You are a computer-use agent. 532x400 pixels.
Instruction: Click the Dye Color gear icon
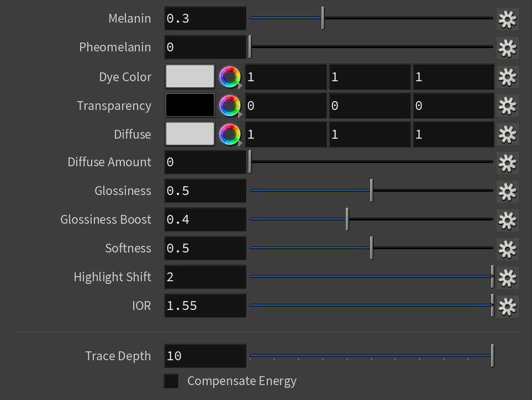pos(508,77)
